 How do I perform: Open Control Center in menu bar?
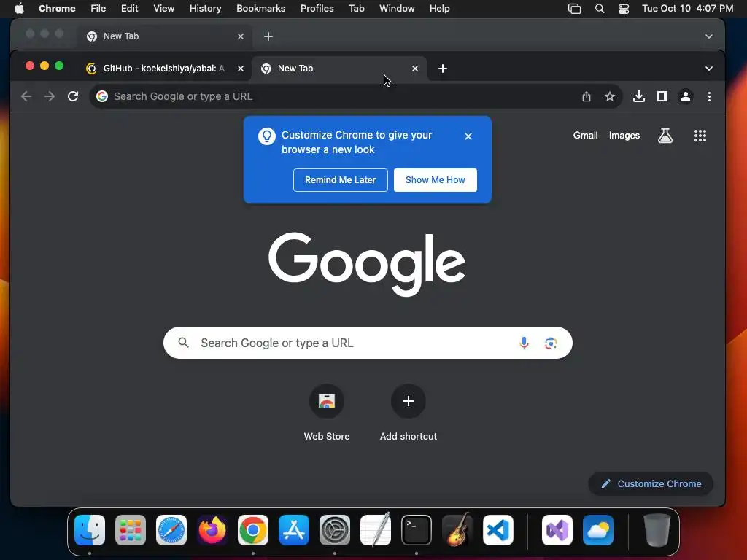point(624,9)
